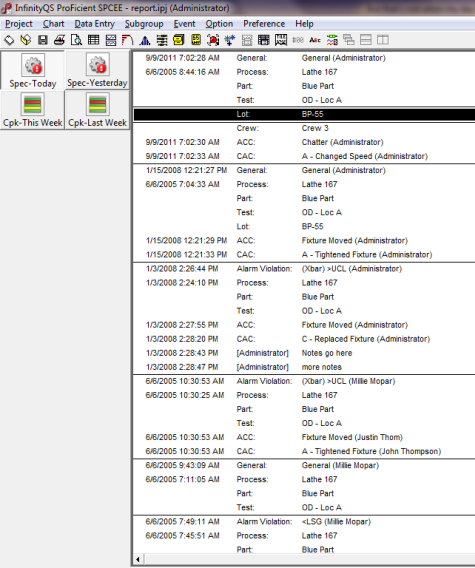Open the Spec-Yesterday shortcut

[97, 70]
